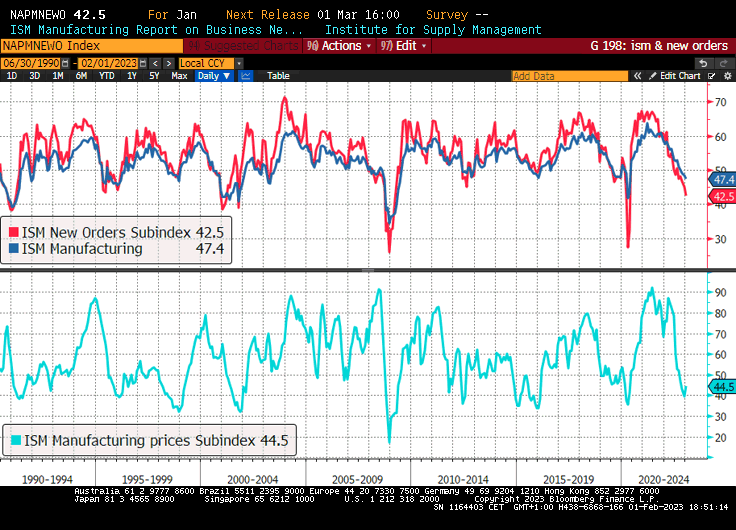Viewport: 736px width, 530px height.
Task: Click the start date field 06/30/1990
Action: click(x=31, y=63)
